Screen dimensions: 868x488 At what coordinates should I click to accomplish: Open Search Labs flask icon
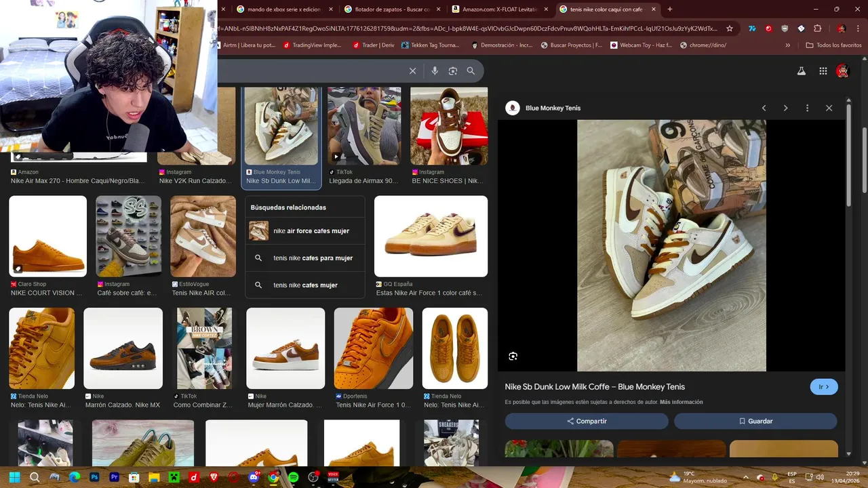click(801, 70)
